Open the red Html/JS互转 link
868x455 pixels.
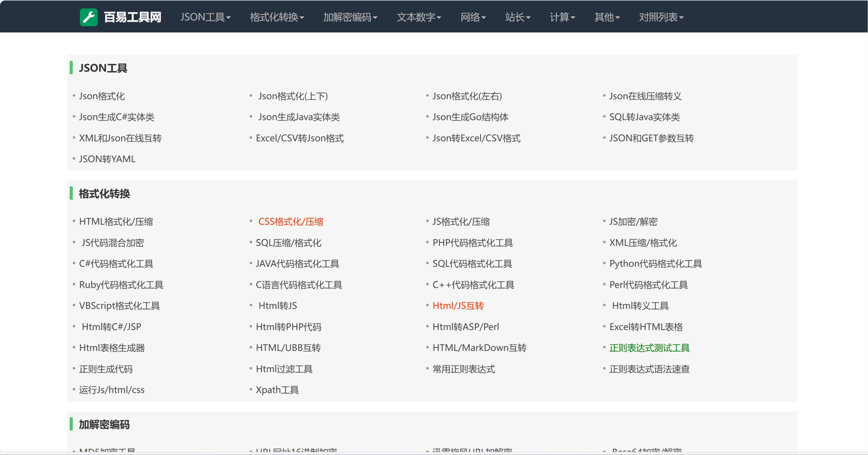(458, 306)
